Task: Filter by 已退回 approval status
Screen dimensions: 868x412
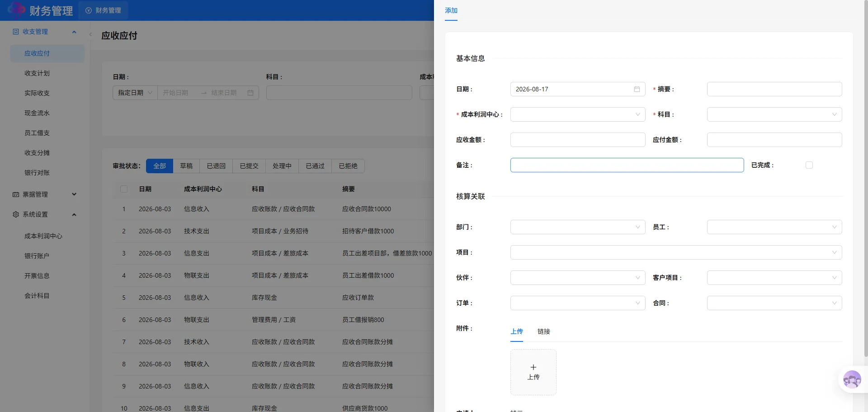Action: click(x=216, y=166)
